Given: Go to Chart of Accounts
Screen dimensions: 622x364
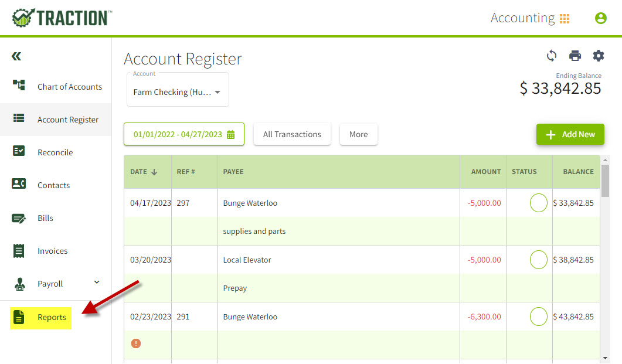Looking at the screenshot, I should tap(69, 87).
